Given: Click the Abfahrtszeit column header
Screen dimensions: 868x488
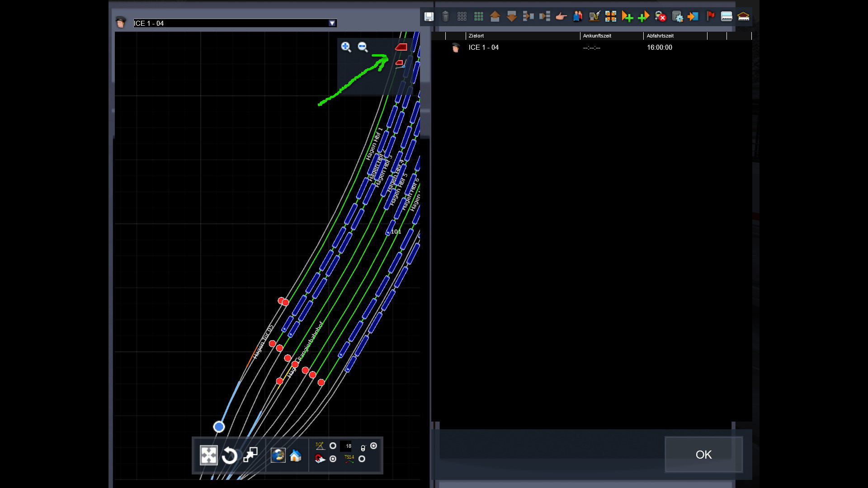Looking at the screenshot, I should tap(675, 36).
